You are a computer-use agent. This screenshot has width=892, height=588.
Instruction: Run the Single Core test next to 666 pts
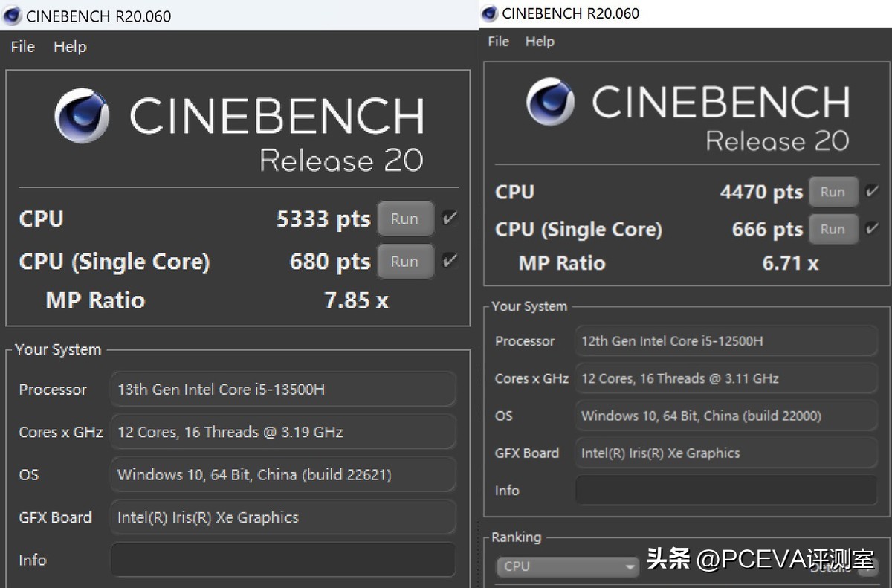[x=833, y=230]
